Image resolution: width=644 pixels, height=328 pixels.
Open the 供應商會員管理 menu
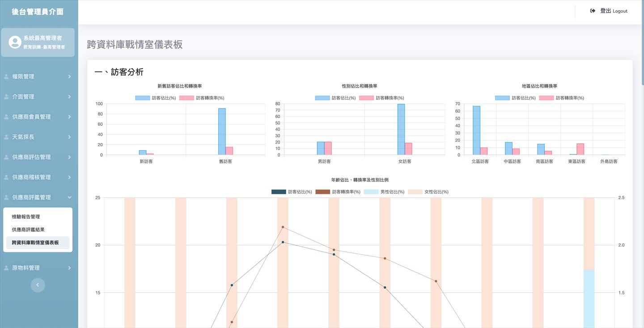tap(38, 117)
